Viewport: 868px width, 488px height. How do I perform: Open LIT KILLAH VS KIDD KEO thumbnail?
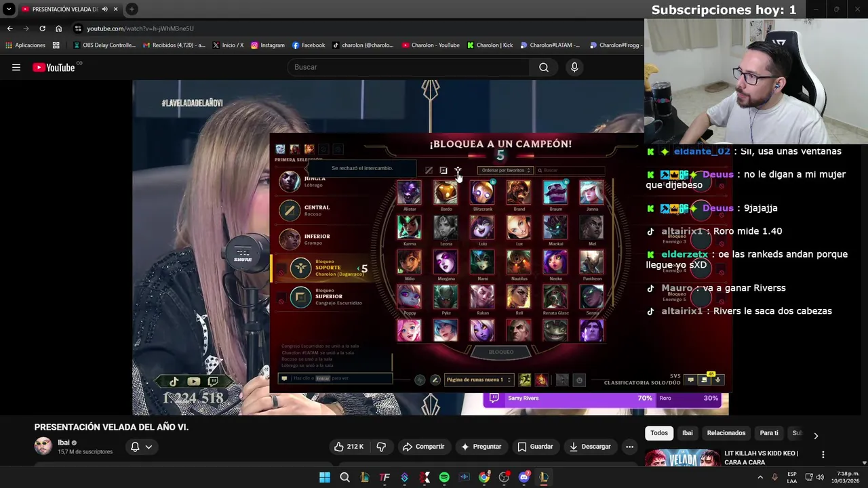click(682, 458)
